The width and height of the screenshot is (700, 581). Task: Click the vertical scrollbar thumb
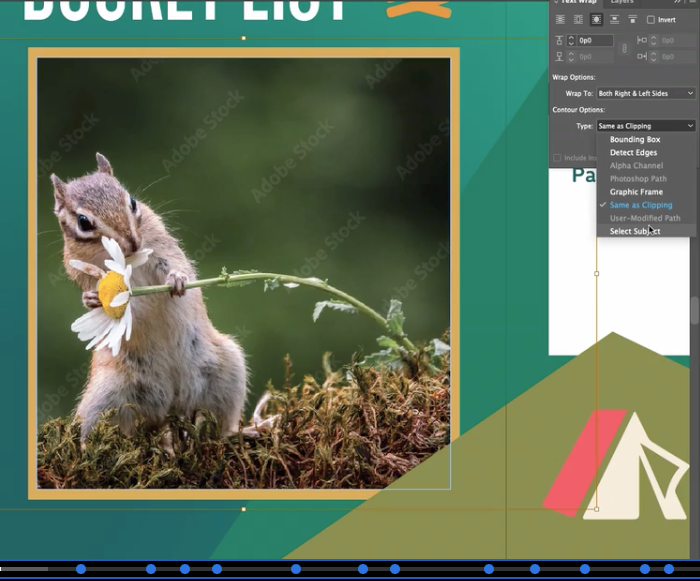click(x=695, y=310)
